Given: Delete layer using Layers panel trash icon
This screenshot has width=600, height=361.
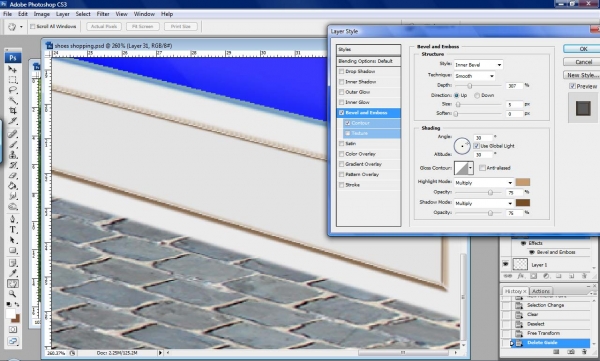Looking at the screenshot, I should [x=584, y=276].
